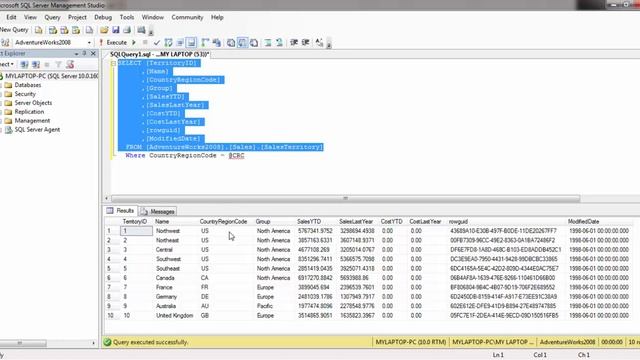Screen dimensions: 640x360
Task: Click the 'United Kingdom' name cell
Action: (x=174, y=315)
